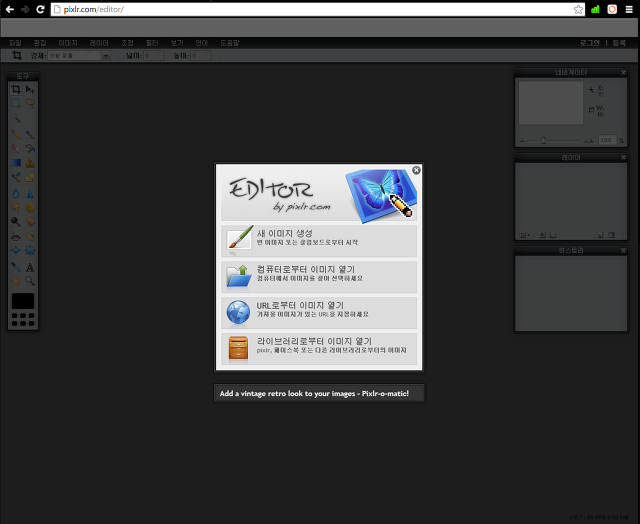Select the Magic Wand tool
The height and width of the screenshot is (524, 640).
point(16,118)
